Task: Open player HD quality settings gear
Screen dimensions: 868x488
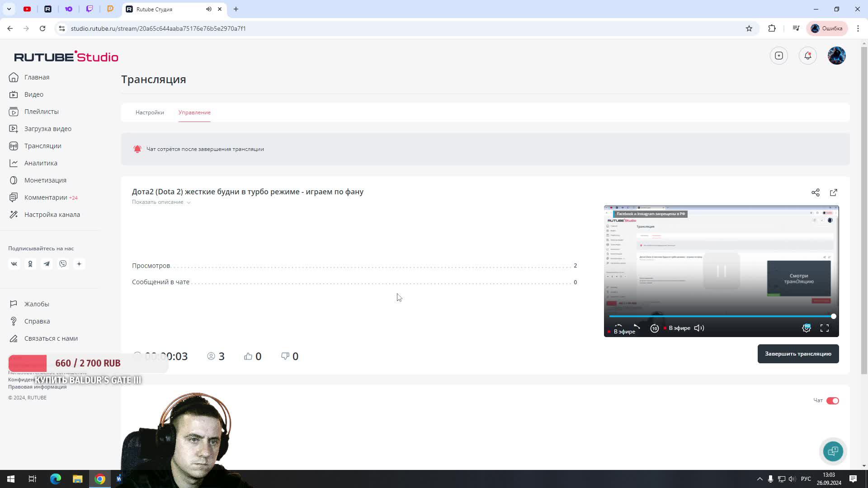Action: pyautogui.click(x=806, y=328)
